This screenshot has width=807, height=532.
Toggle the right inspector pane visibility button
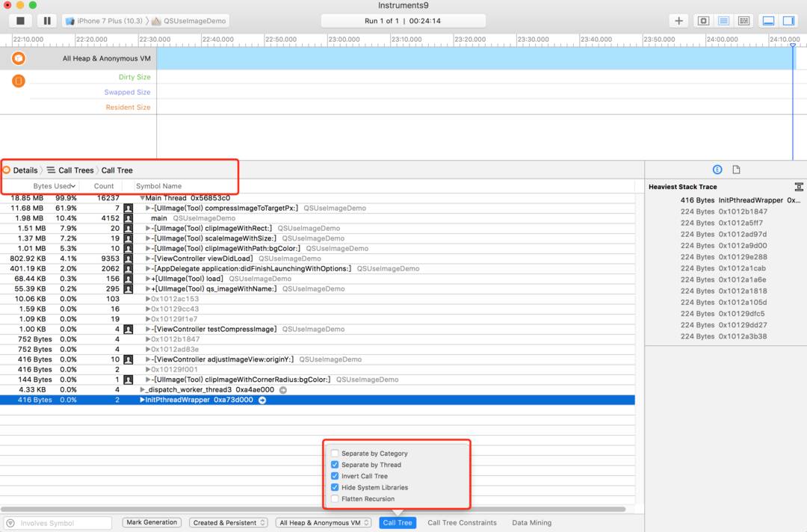pos(788,21)
